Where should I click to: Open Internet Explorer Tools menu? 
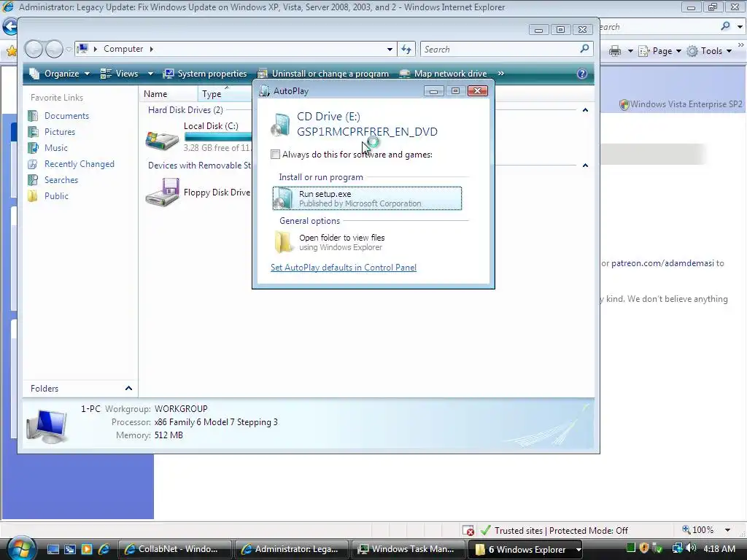709,51
